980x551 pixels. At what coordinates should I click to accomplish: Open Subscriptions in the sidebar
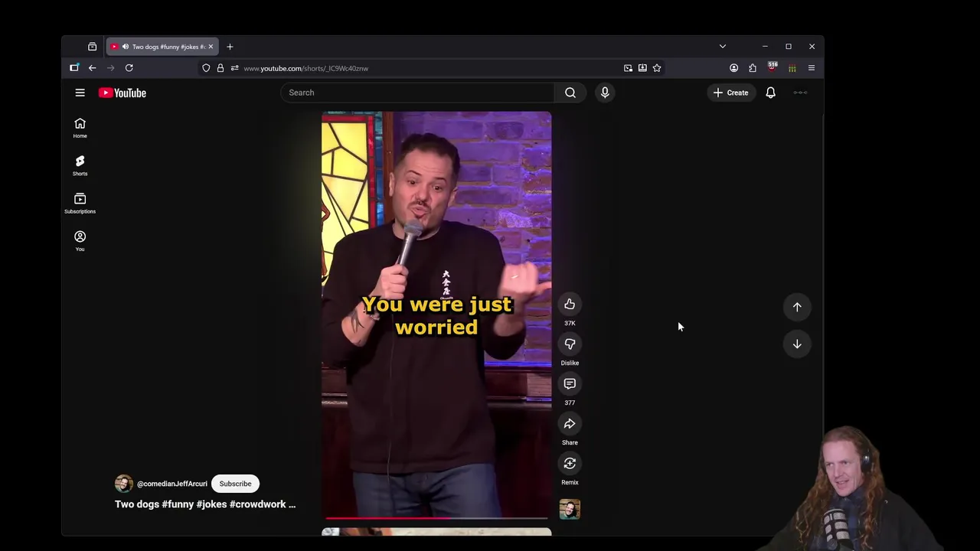[80, 203]
